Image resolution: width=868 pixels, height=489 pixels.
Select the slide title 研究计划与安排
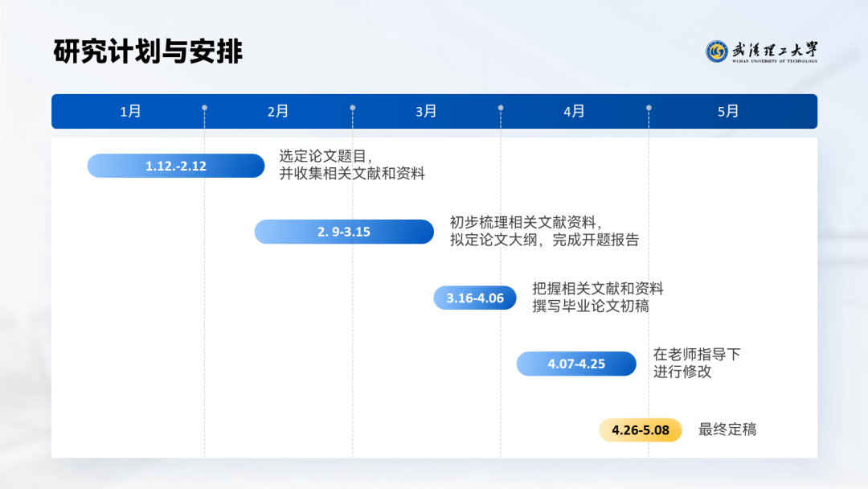point(148,51)
